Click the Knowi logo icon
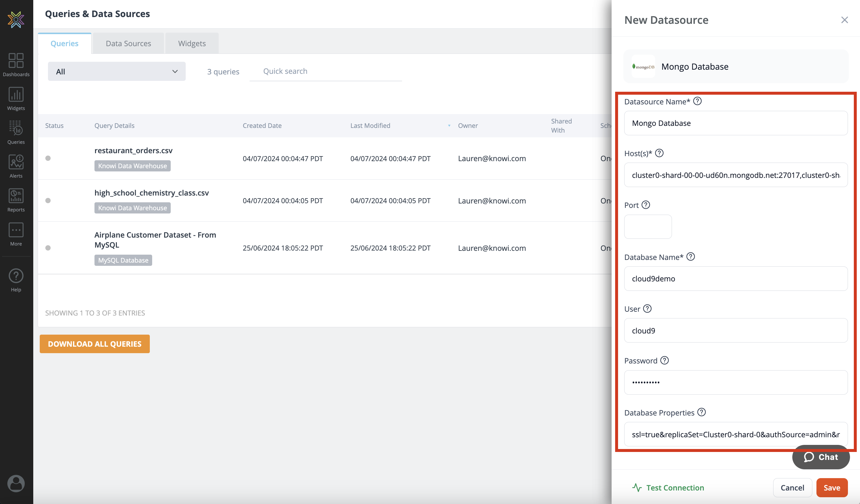The image size is (860, 504). [x=16, y=19]
